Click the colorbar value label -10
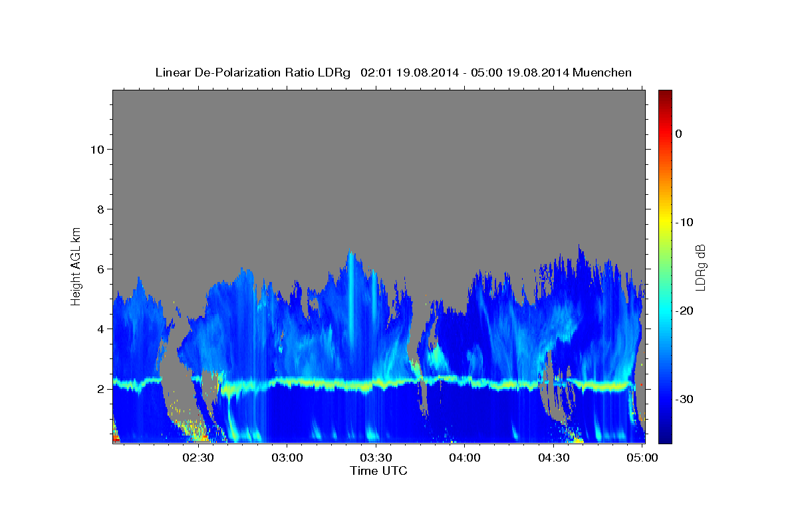This screenshot has height=532, width=798. [x=684, y=222]
